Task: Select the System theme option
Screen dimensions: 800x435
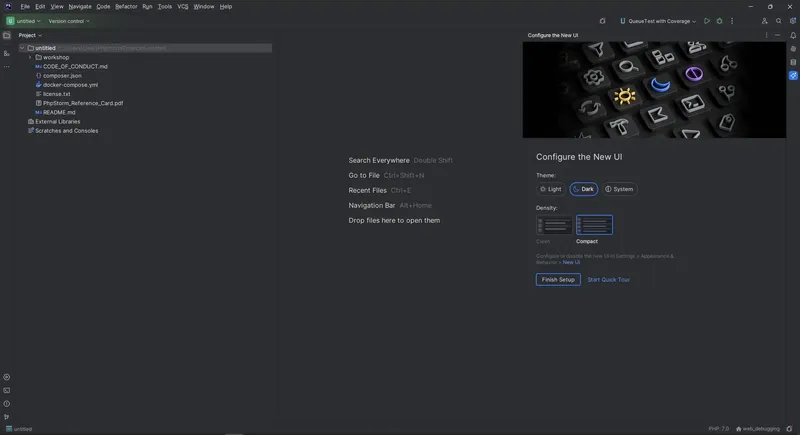Action: [x=619, y=189]
